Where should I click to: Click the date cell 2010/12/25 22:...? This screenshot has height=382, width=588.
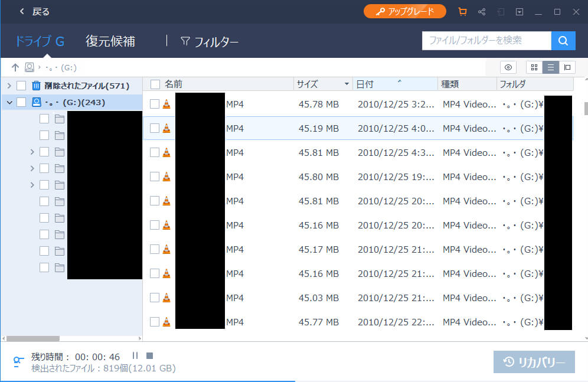[396, 322]
